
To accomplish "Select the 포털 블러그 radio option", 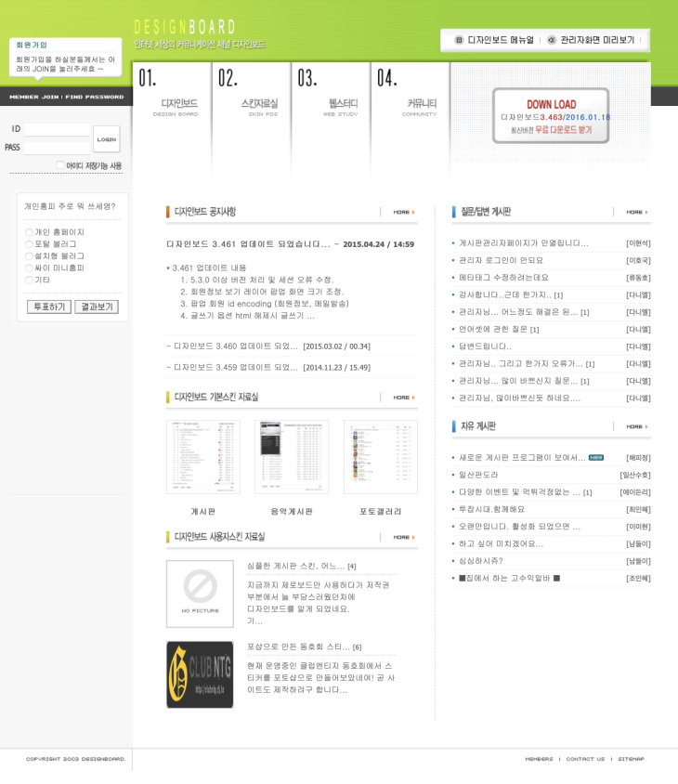I will tap(29, 244).
